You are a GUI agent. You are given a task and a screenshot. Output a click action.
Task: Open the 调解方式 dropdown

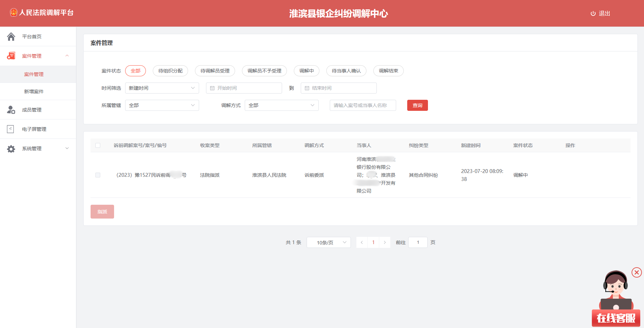[282, 105]
